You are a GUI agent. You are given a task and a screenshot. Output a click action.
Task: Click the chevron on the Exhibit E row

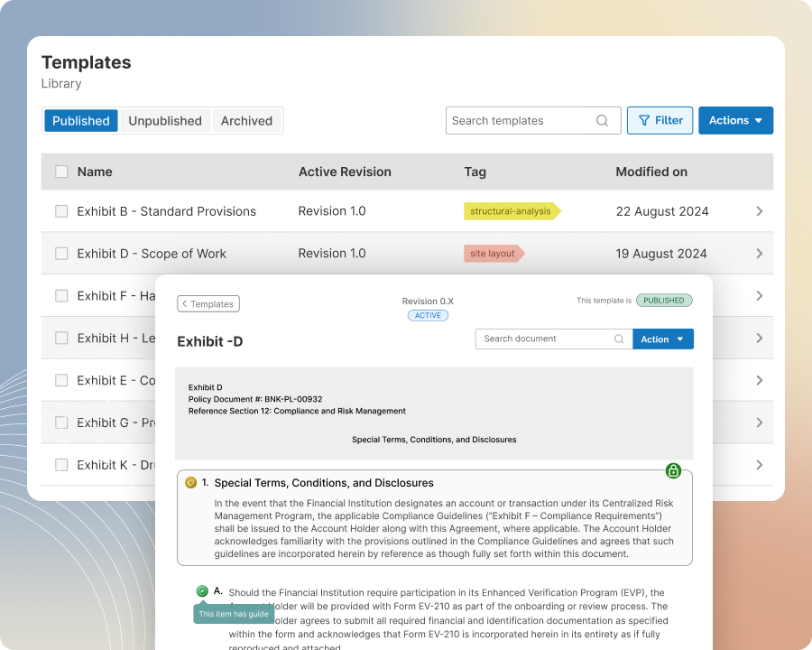tap(759, 380)
